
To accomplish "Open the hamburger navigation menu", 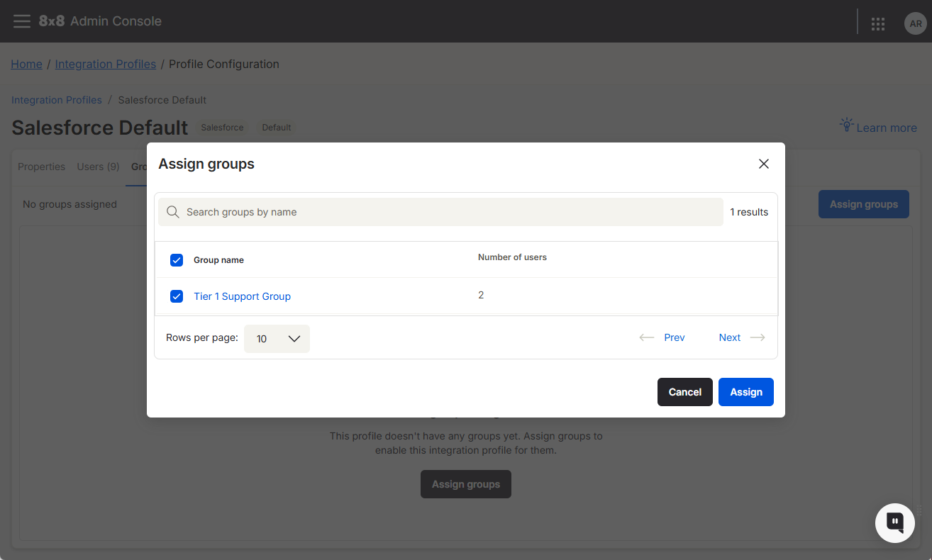I will [22, 21].
